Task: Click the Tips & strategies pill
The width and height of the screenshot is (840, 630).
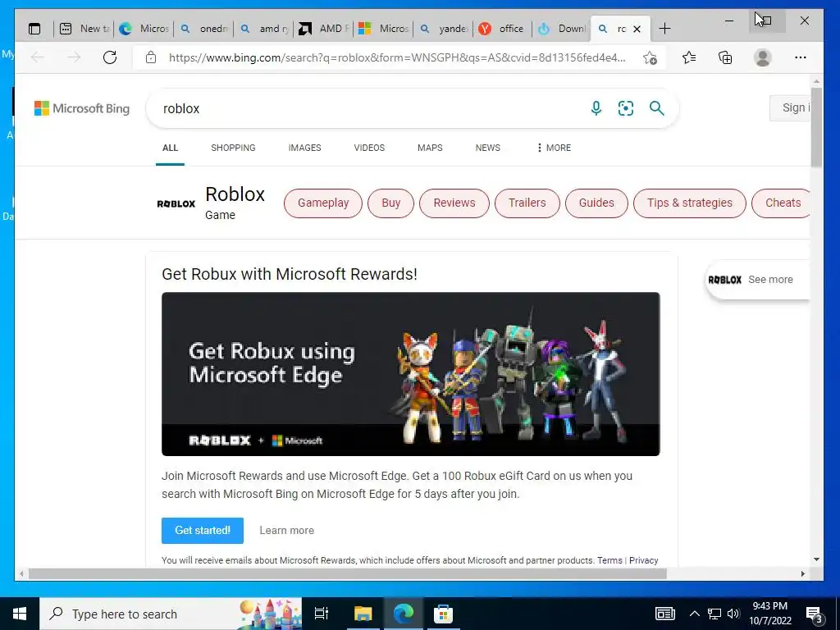Action: pos(689,203)
